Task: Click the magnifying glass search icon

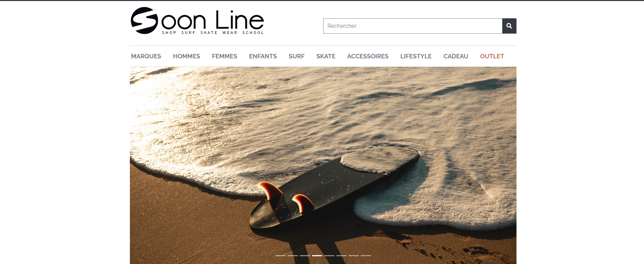Action: point(509,26)
